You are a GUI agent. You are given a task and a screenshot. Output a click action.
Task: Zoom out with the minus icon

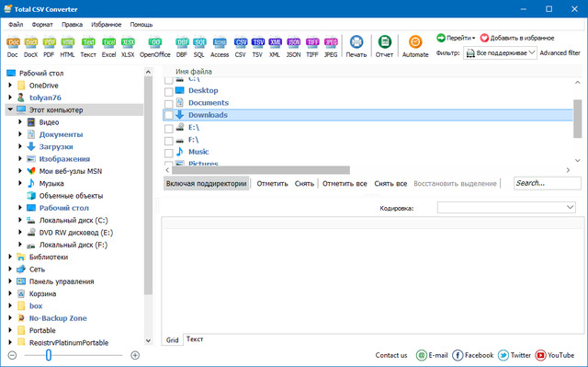point(12,355)
